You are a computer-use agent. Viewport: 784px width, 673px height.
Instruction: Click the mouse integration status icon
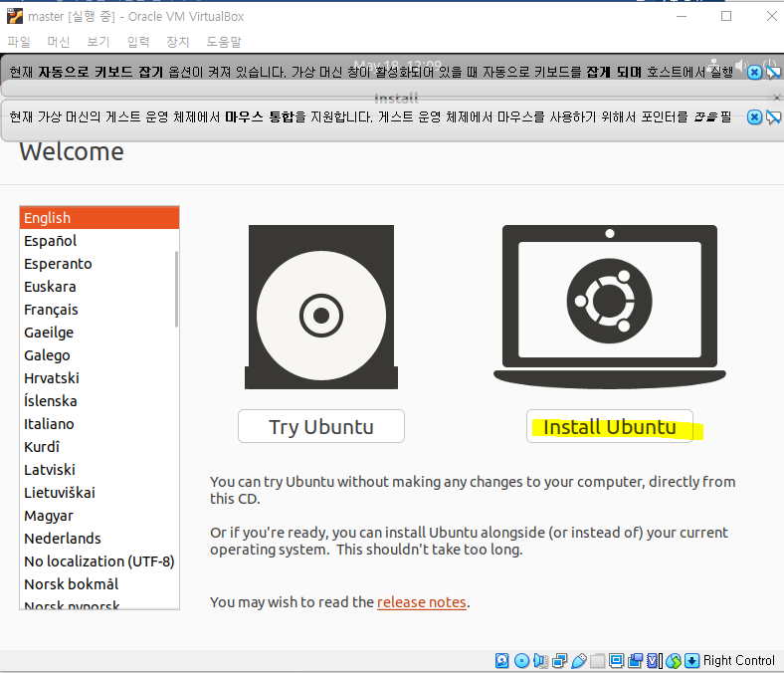pos(674,660)
